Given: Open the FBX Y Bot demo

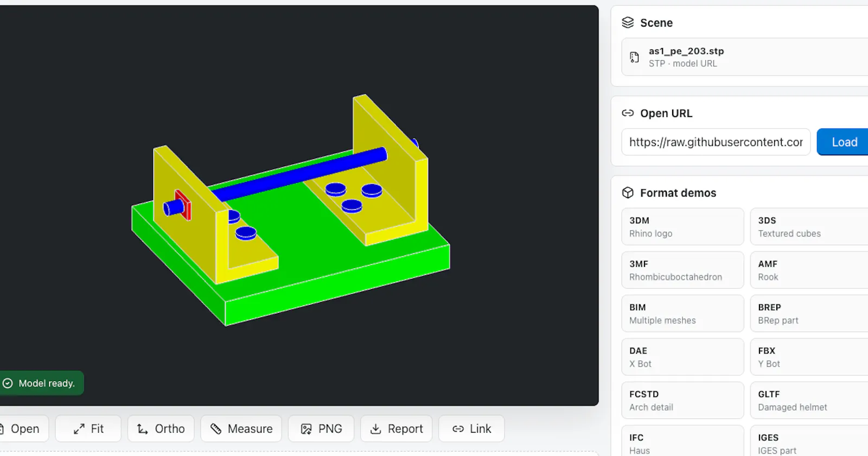Looking at the screenshot, I should 809,357.
